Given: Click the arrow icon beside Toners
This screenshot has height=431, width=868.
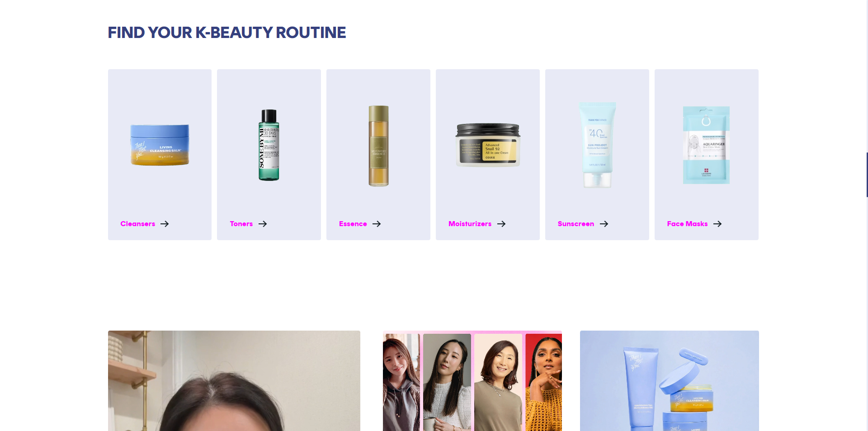Looking at the screenshot, I should coord(263,224).
